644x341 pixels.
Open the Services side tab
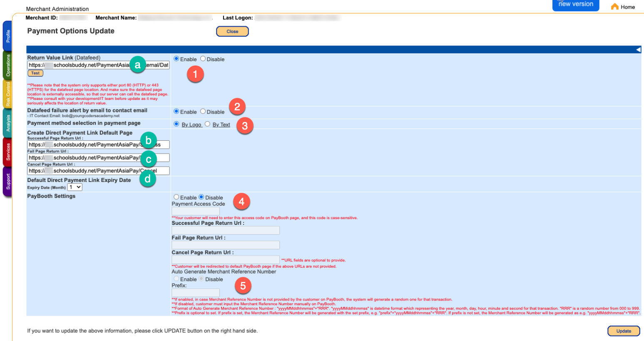[8, 152]
